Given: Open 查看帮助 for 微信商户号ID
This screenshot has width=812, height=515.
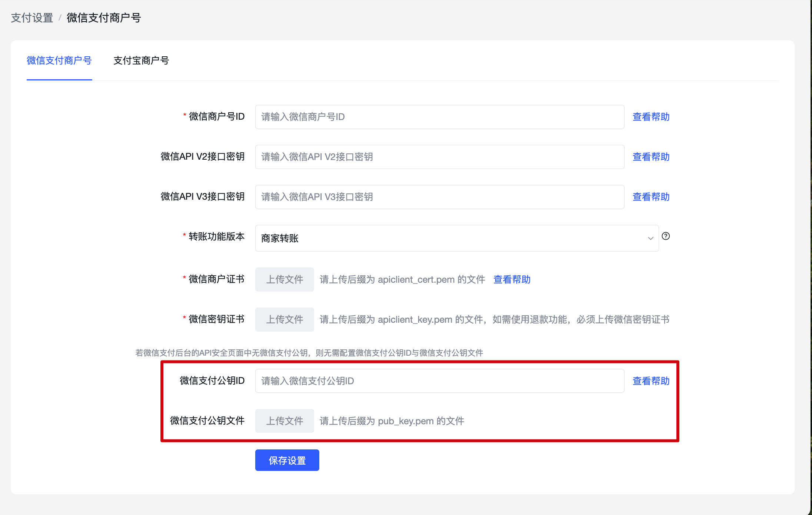Looking at the screenshot, I should 651,117.
